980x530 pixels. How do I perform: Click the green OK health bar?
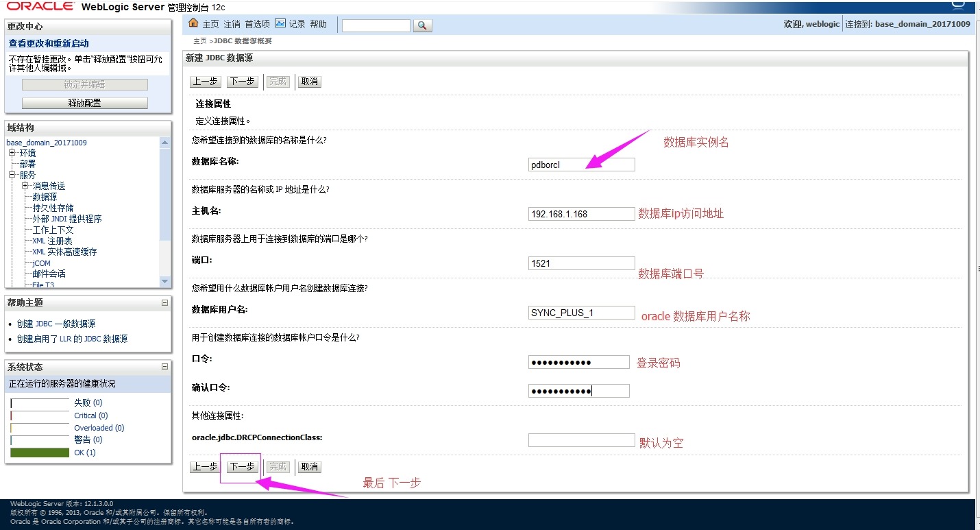coord(40,453)
